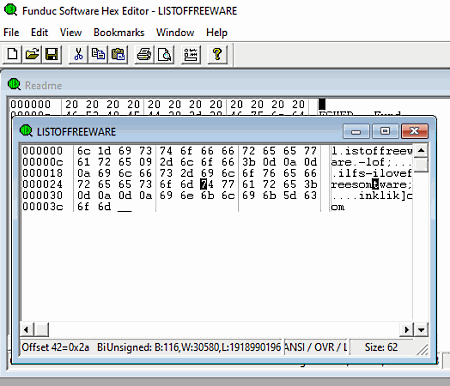The height and width of the screenshot is (386, 450).
Task: Close the LISTOFFREEWARE child window
Action: (x=414, y=131)
